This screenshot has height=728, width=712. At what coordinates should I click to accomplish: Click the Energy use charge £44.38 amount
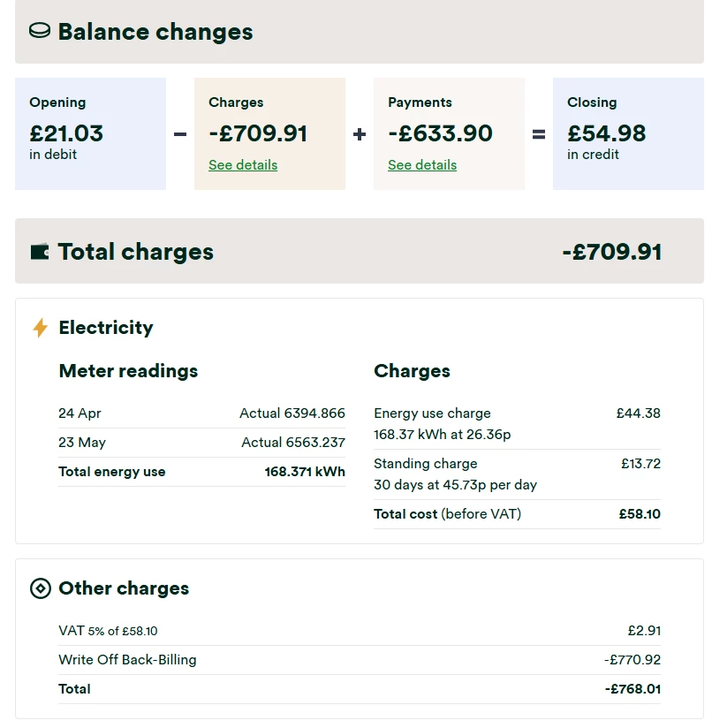(638, 413)
